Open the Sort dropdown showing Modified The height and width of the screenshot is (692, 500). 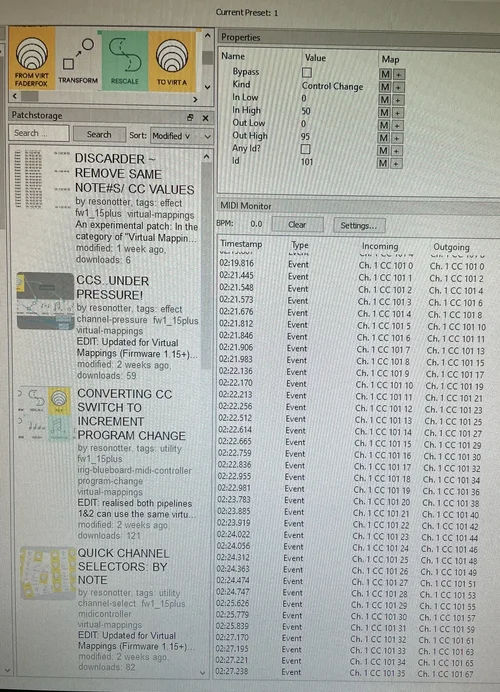[181, 136]
